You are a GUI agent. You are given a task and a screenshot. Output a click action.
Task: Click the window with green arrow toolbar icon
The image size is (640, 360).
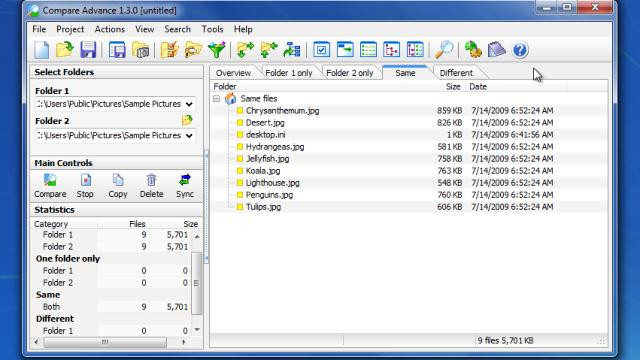345,50
